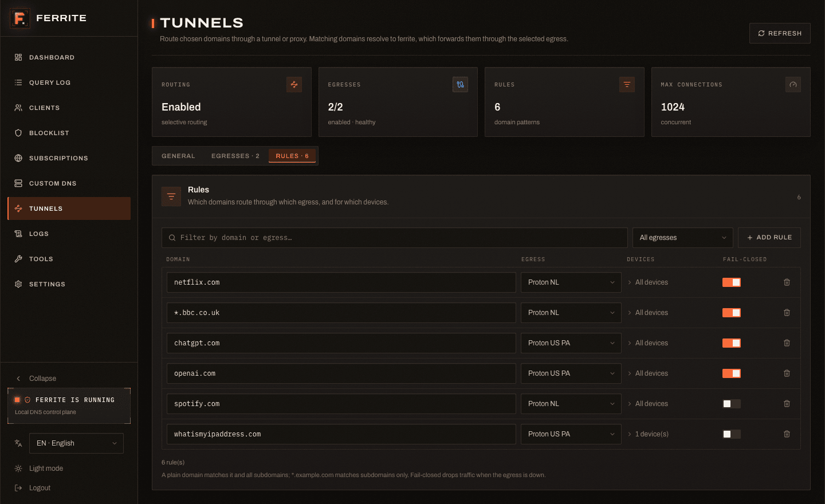Open the All egresses filter dropdown

(683, 238)
